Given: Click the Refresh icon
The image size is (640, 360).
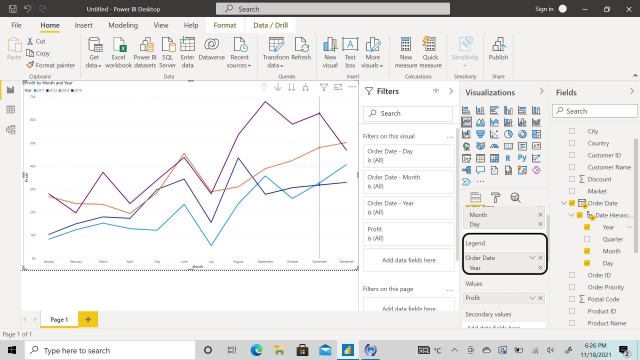Looking at the screenshot, I should (301, 49).
